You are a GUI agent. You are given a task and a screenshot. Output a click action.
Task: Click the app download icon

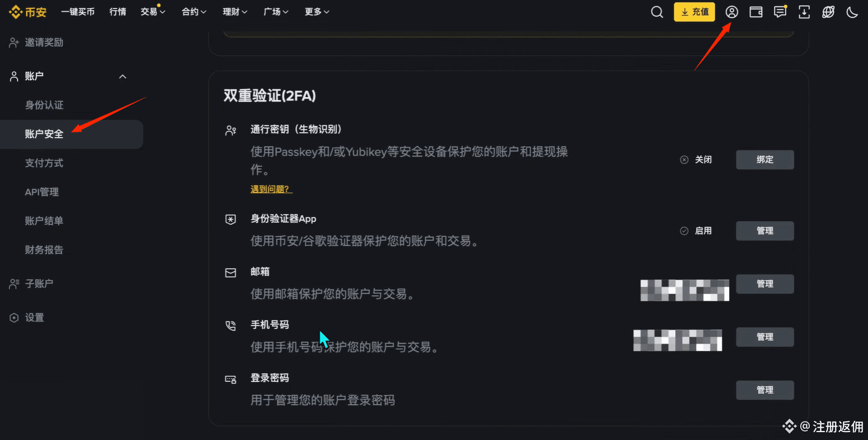coord(804,11)
